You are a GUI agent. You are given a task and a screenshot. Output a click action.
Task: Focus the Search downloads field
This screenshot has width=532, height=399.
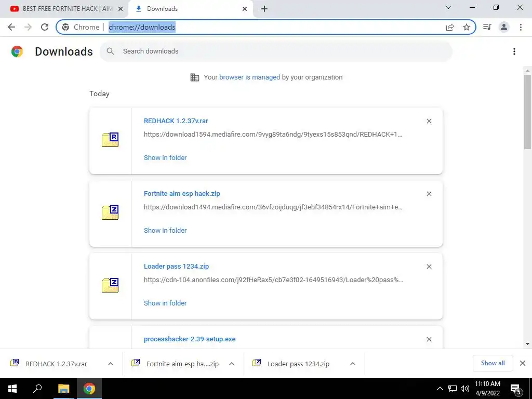tap(276, 51)
